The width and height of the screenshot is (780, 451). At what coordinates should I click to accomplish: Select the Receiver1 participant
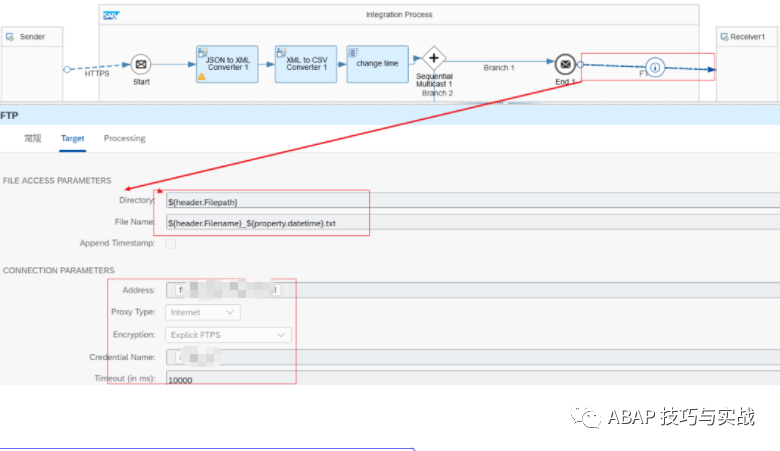pos(747,37)
